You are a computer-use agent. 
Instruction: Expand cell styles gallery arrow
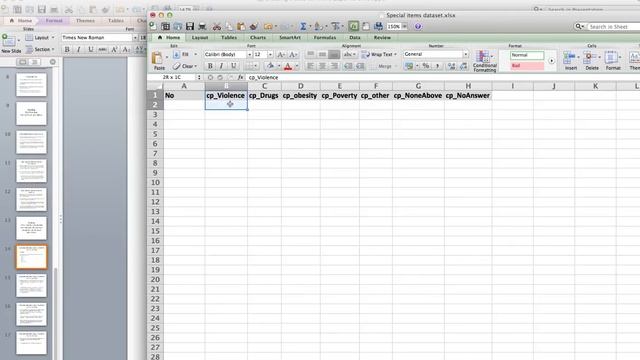pos(551,61)
